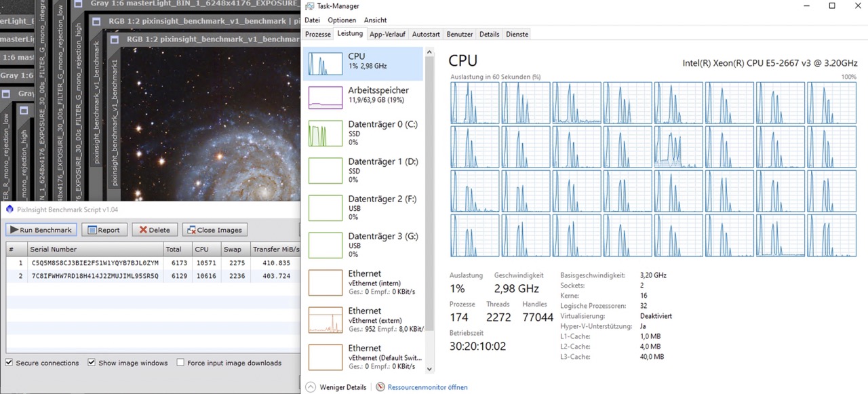This screenshot has height=394, width=868.
Task: Click transfer value 410.835
Action: pyautogui.click(x=275, y=262)
